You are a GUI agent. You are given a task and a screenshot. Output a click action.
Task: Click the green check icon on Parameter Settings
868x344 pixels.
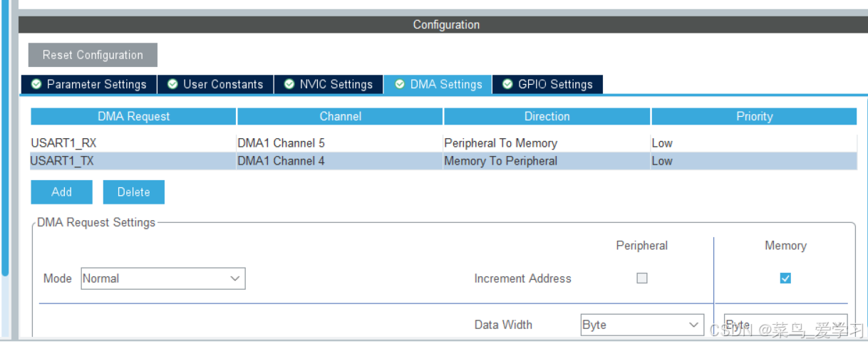36,84
